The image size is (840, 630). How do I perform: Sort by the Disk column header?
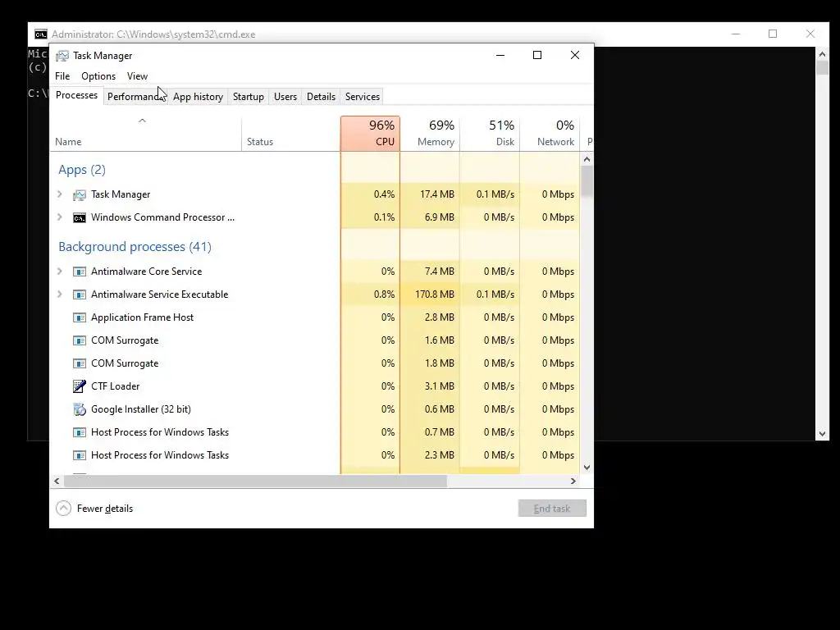(490, 134)
